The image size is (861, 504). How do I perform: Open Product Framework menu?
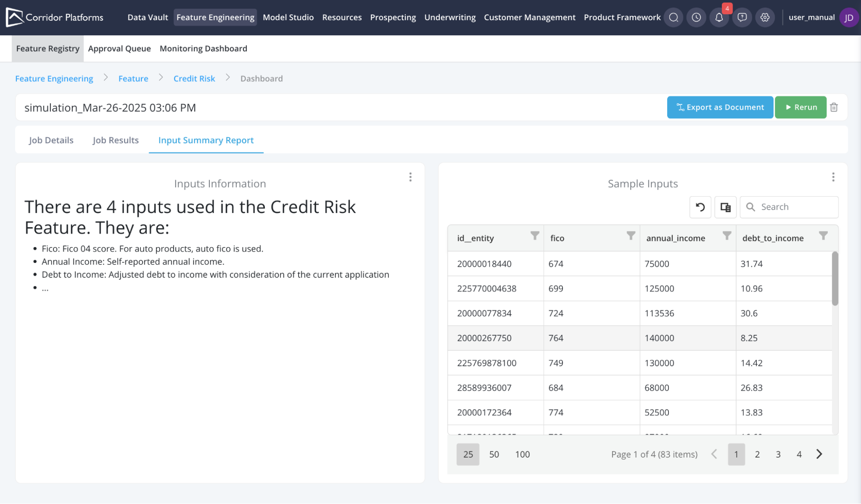point(622,17)
